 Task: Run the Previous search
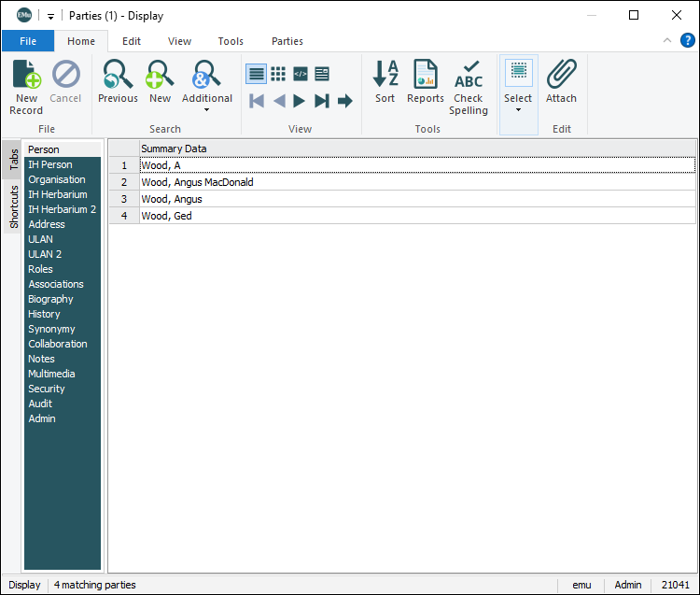[x=118, y=75]
